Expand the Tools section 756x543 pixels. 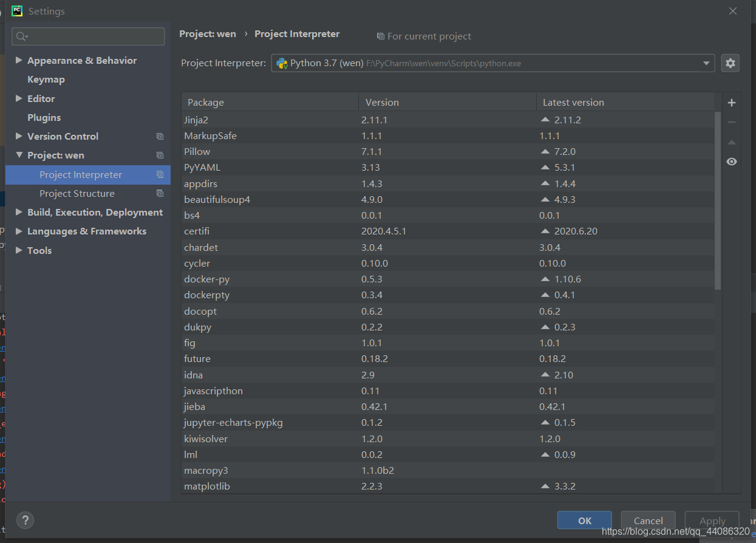(x=19, y=250)
